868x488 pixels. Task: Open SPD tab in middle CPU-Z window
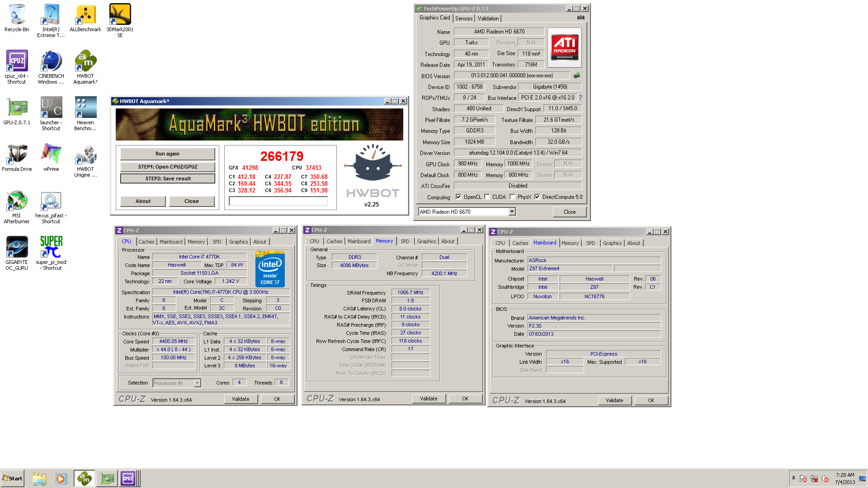tap(405, 241)
